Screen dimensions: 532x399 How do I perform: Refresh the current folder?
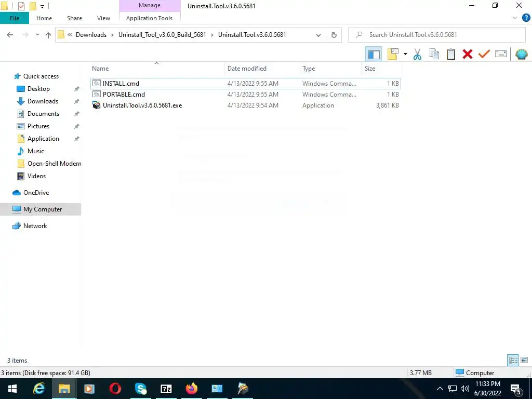tap(334, 35)
